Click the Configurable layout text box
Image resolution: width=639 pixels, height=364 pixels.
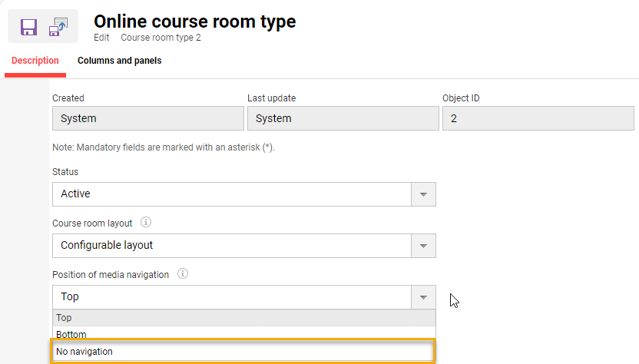(231, 246)
